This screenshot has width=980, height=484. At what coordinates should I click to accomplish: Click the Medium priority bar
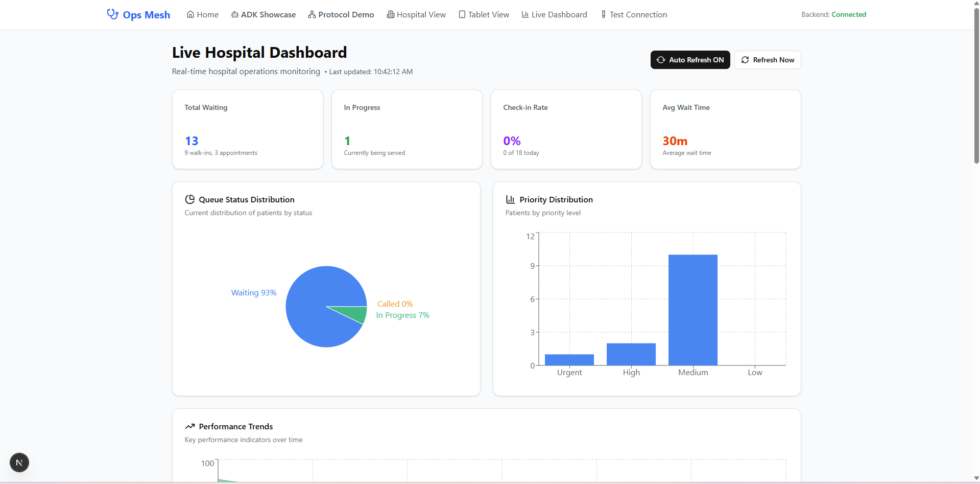[693, 310]
